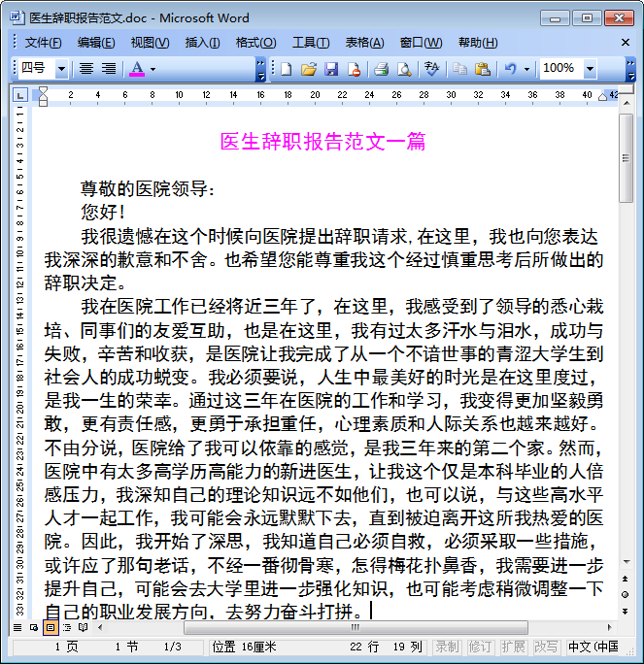Run the spelling and grammar check icon
The image size is (644, 664).
pos(431,69)
